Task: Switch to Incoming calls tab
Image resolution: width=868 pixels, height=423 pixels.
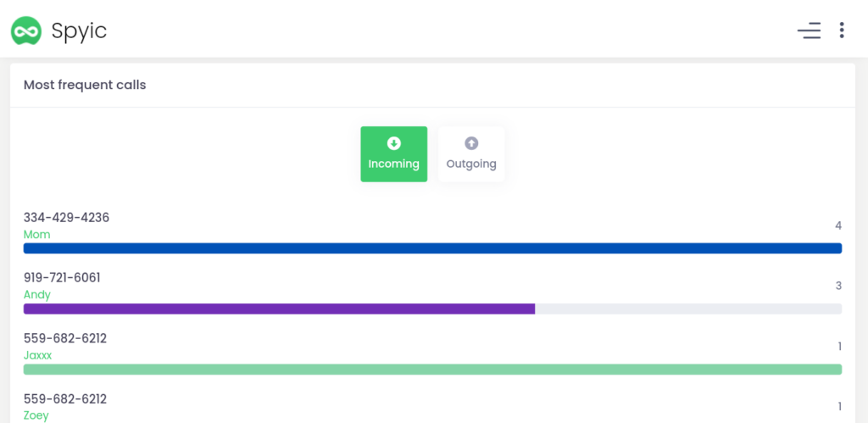Action: tap(393, 154)
